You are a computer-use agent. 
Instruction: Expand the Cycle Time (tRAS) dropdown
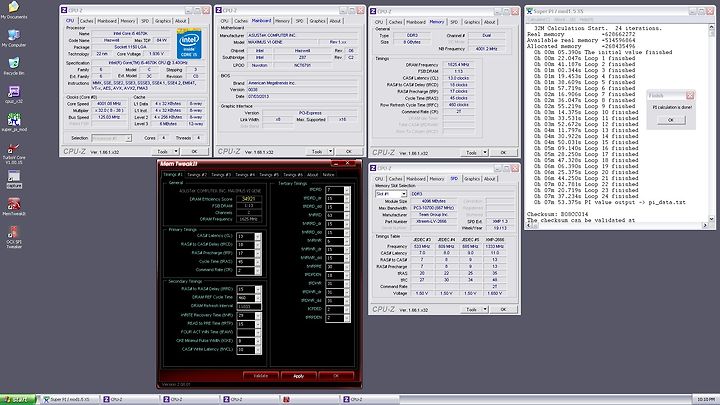tap(258, 262)
